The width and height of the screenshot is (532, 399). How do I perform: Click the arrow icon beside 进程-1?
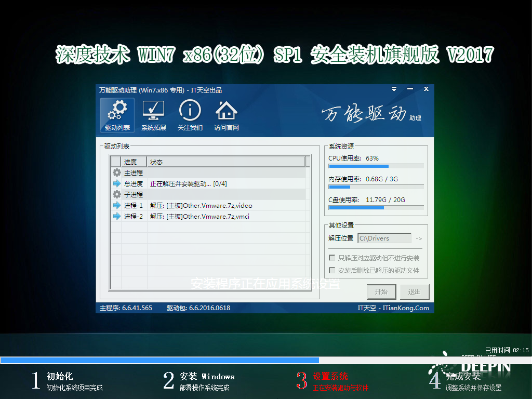[117, 205]
